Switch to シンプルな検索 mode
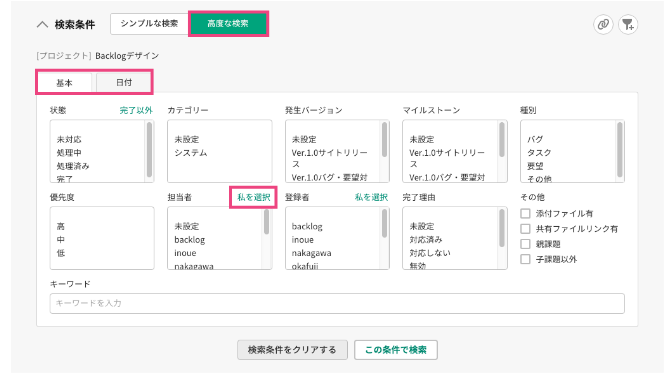664x373 pixels. [x=149, y=24]
